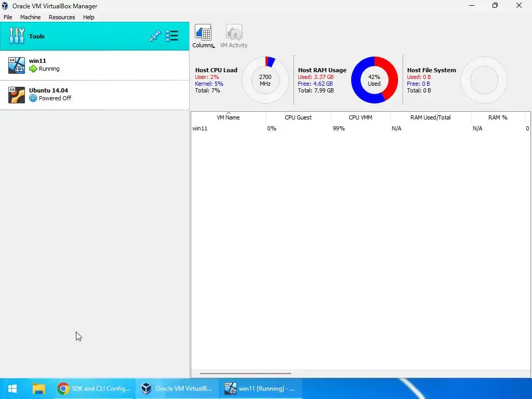The image size is (532, 399).
Task: Click the win11 VM OS icon
Action: tap(17, 65)
